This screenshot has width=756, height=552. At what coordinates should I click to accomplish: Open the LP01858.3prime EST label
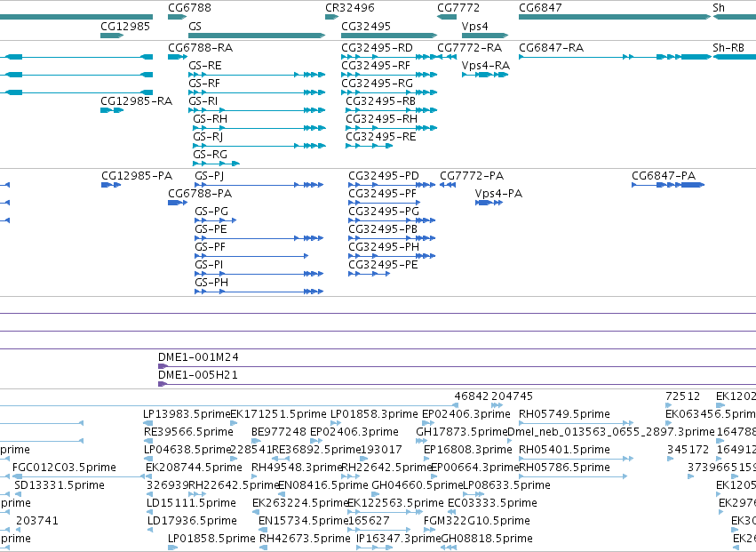374,414
